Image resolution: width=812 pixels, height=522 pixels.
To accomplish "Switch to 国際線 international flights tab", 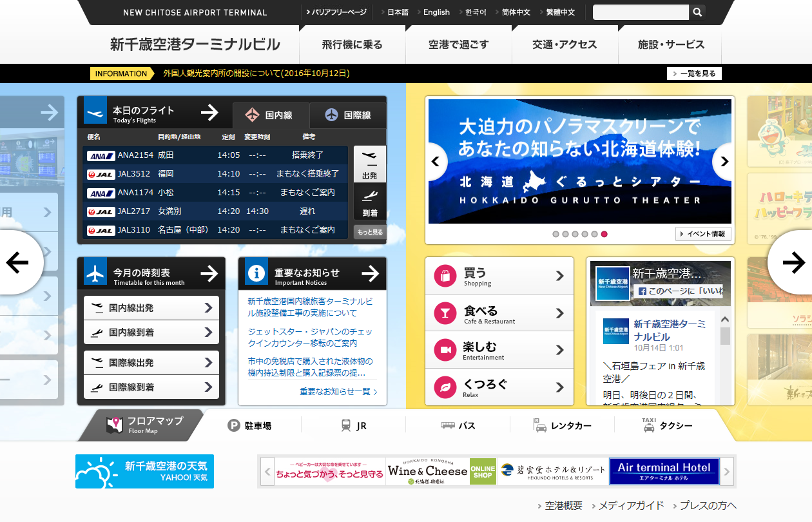I will (x=348, y=115).
